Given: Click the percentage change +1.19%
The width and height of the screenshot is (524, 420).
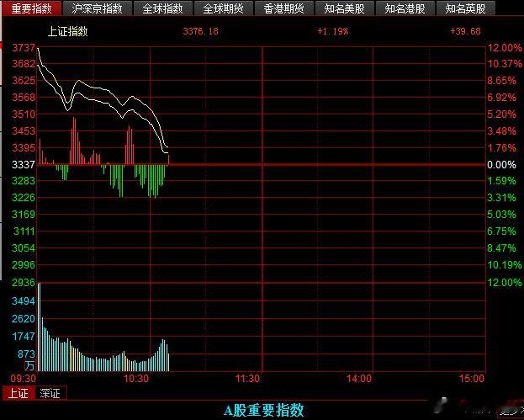Looking at the screenshot, I should pyautogui.click(x=333, y=31).
